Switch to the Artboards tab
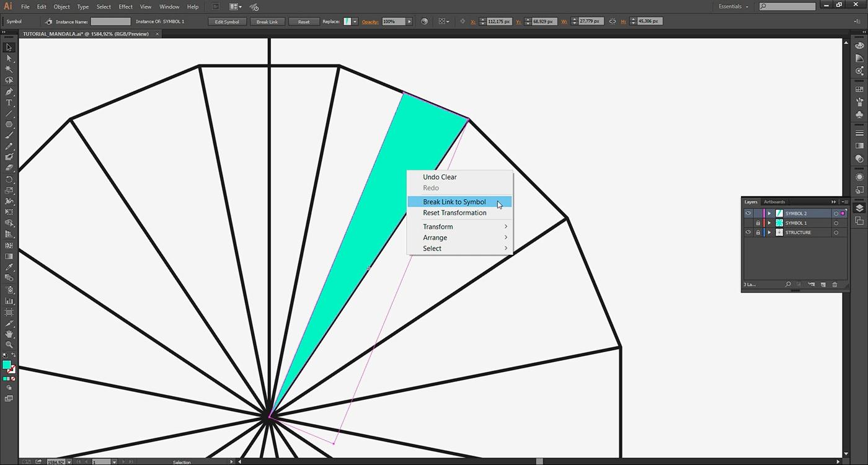 point(774,201)
